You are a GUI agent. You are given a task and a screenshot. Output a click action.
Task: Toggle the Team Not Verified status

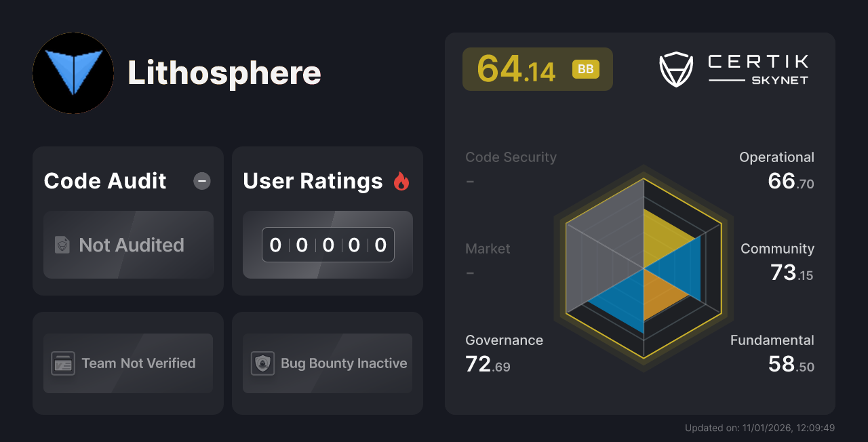coord(127,363)
